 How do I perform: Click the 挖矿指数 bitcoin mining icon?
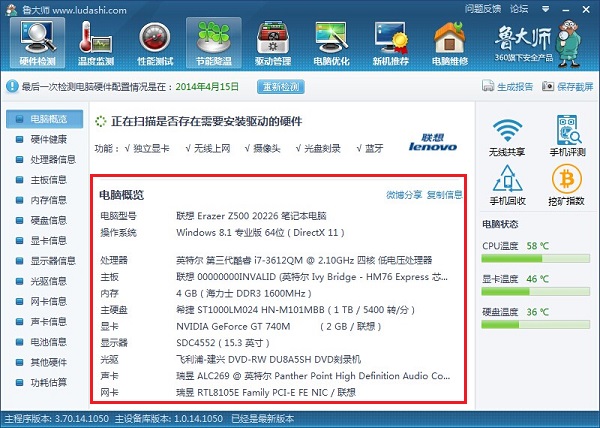point(566,187)
